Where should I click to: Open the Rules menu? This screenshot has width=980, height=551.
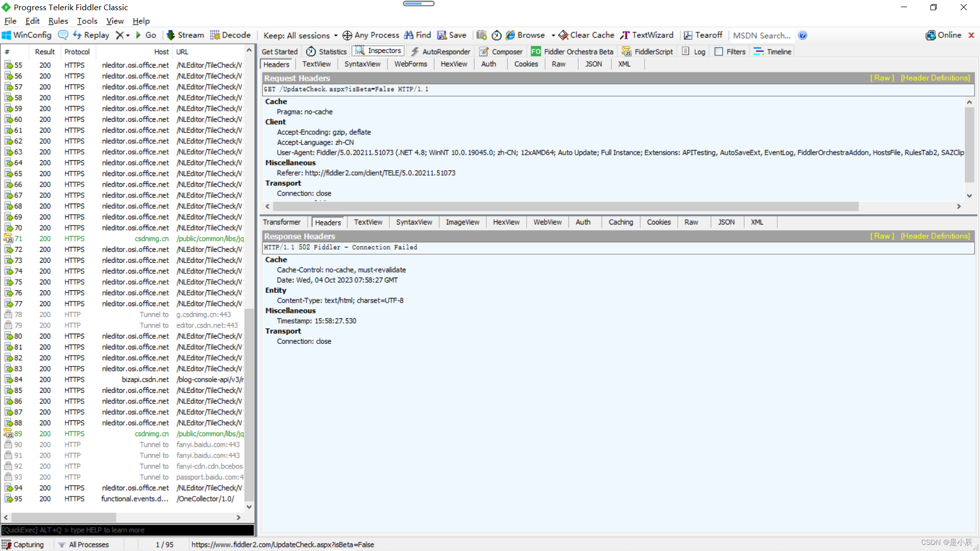(58, 21)
